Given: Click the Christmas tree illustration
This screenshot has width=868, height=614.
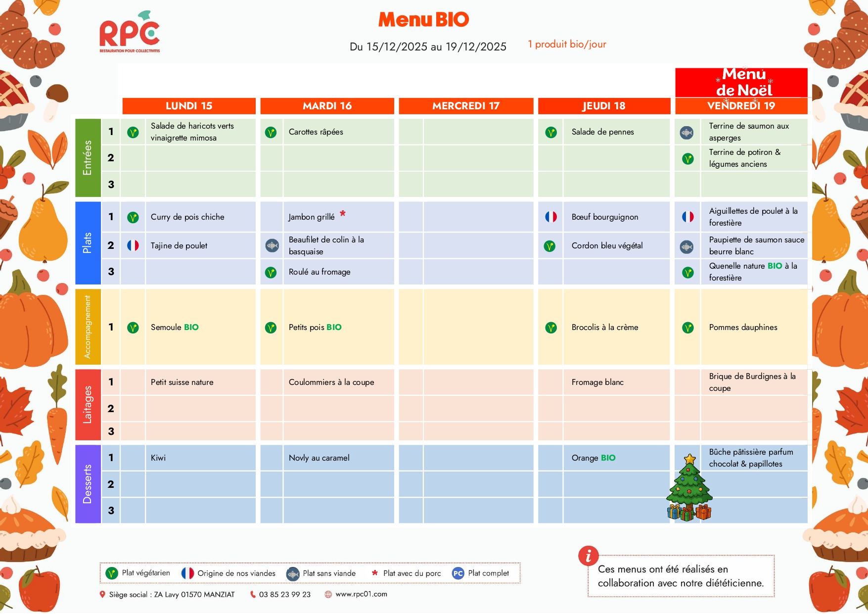Looking at the screenshot, I should pyautogui.click(x=689, y=488).
